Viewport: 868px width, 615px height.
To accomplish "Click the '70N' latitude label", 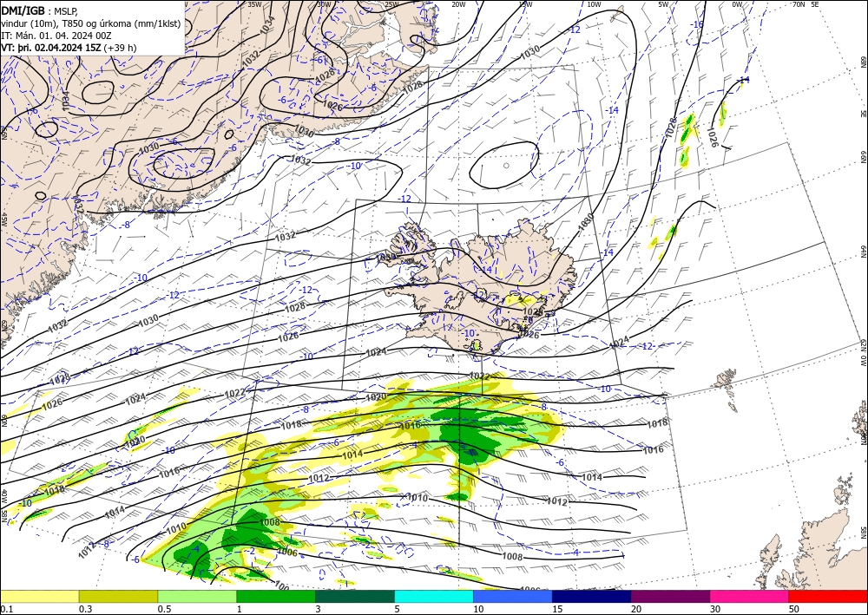I will pos(799,4).
